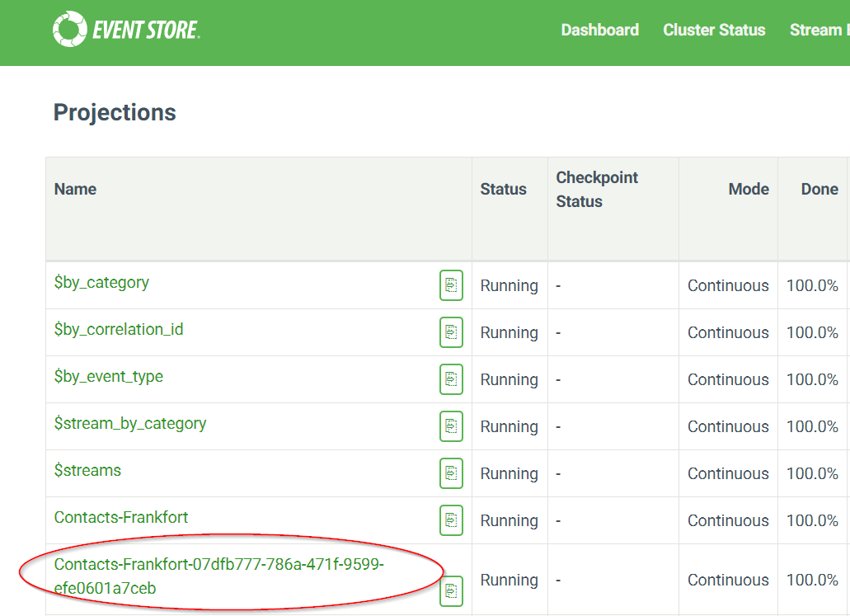Open the query icon for $by_event_type
Screen dimensions: 850x616
(451, 379)
